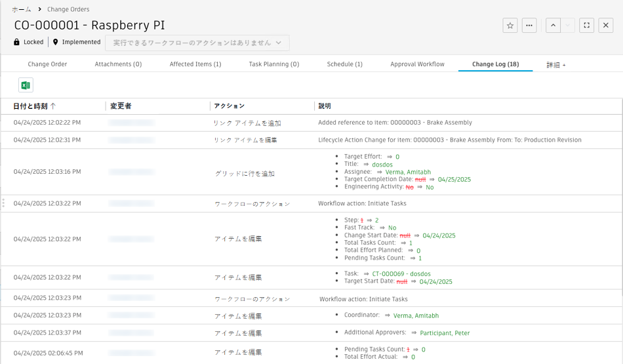This screenshot has width=623, height=364.
Task: Click the star bookmark icon
Action: click(x=510, y=26)
